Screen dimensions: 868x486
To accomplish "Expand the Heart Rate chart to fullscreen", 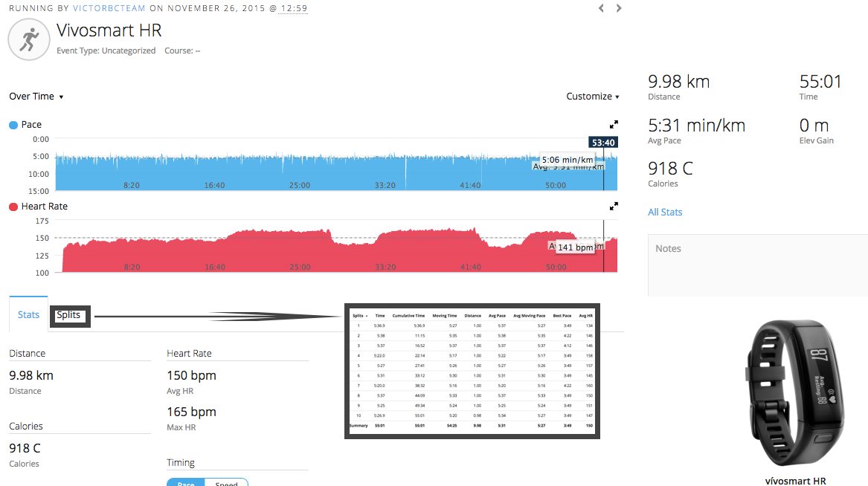I will tap(614, 207).
